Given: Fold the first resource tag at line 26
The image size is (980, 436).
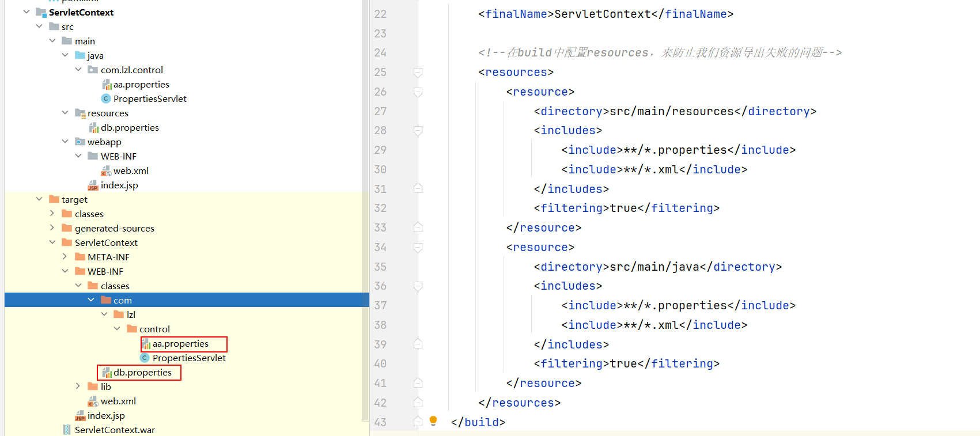Looking at the screenshot, I should coord(418,92).
